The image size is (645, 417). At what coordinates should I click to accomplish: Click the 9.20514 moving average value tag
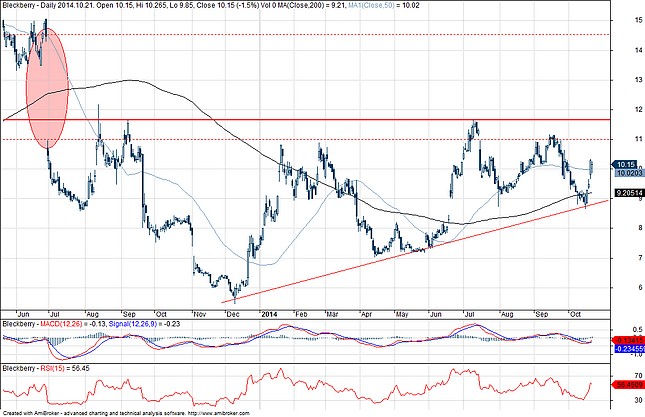tap(629, 193)
